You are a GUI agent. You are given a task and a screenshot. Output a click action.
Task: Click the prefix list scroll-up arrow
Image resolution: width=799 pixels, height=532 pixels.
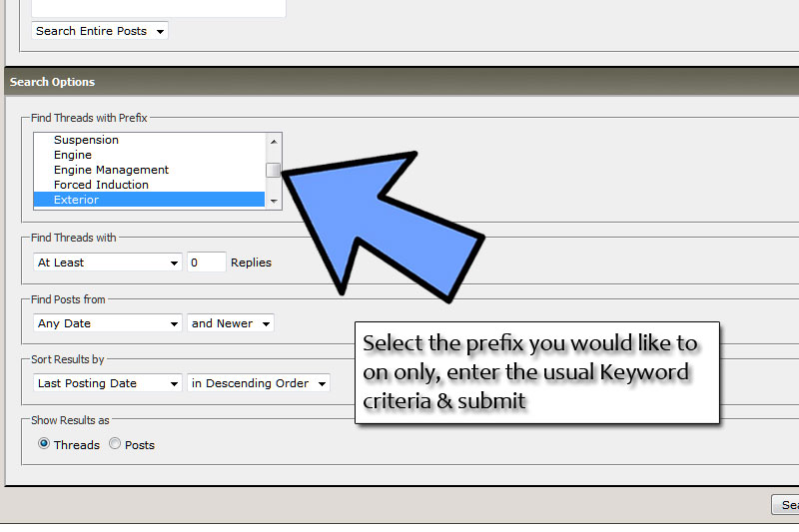273,139
